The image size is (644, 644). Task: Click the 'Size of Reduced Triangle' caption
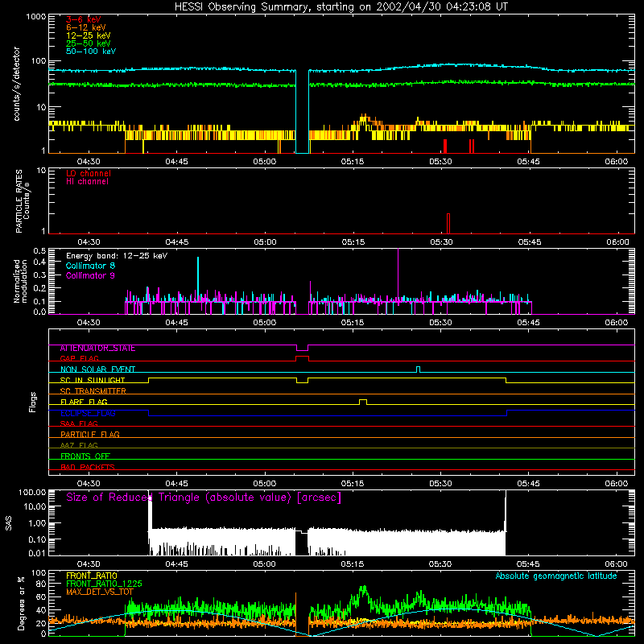204,497
